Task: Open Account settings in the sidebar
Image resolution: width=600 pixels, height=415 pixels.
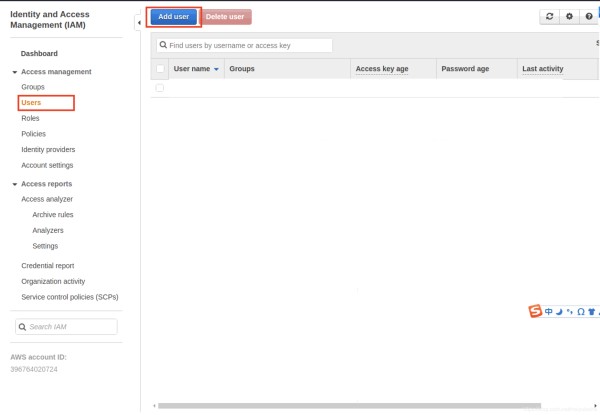Action: point(47,165)
